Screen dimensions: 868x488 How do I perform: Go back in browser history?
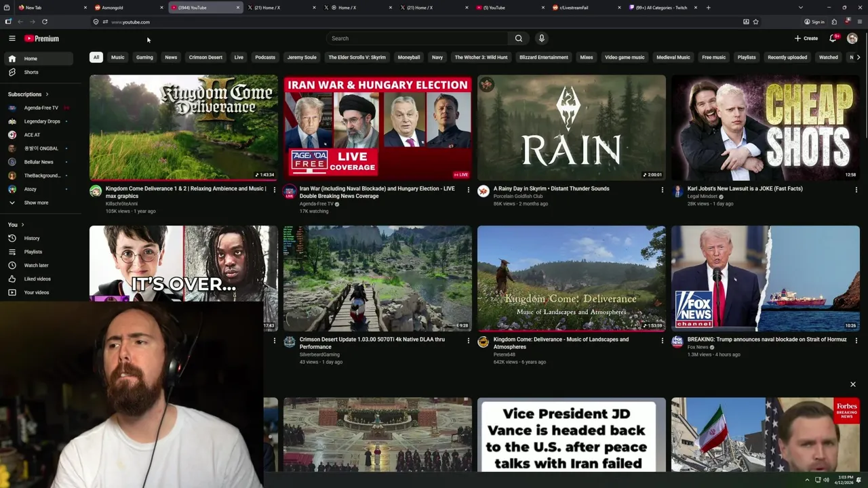click(x=20, y=22)
